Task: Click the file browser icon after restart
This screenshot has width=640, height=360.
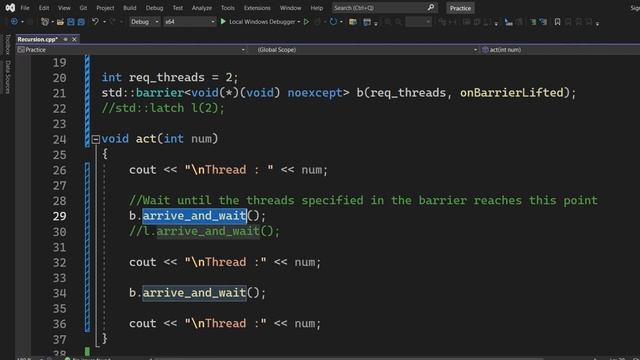Action: click(353, 22)
